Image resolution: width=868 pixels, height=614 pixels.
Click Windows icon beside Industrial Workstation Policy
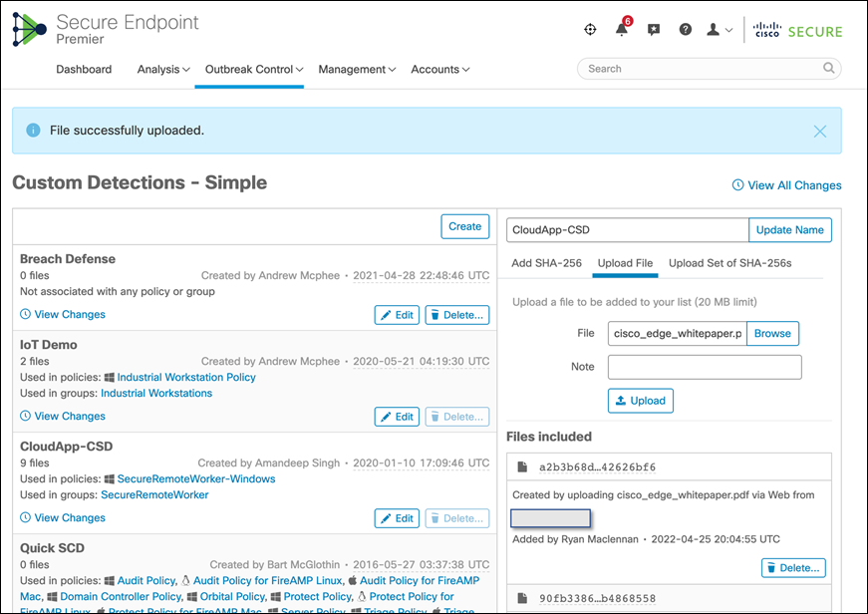(x=109, y=378)
